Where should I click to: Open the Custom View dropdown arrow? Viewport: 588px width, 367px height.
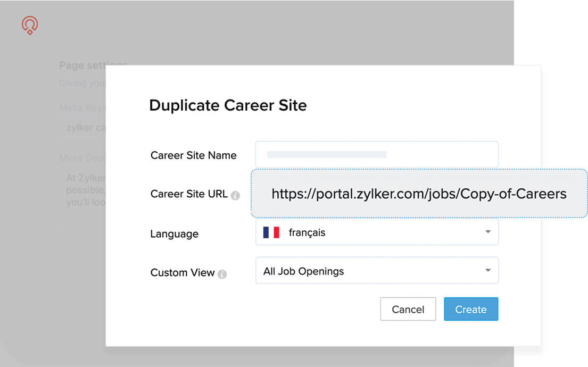click(487, 271)
